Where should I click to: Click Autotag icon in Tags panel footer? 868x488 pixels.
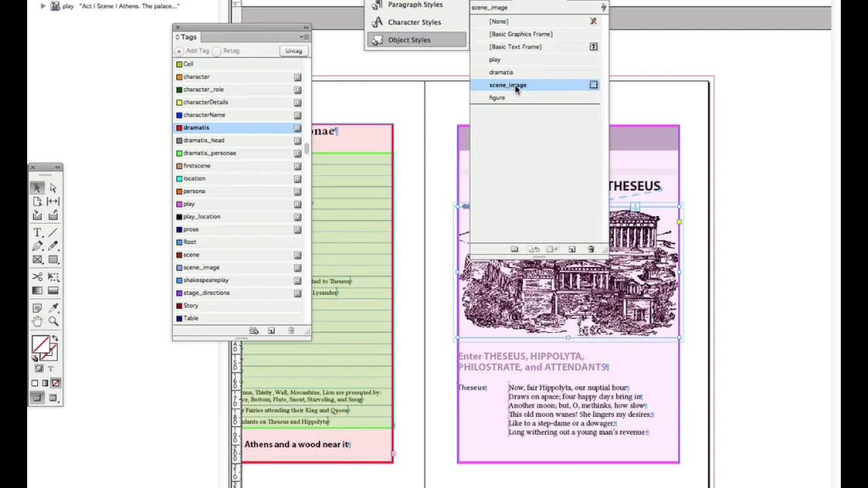pyautogui.click(x=254, y=331)
